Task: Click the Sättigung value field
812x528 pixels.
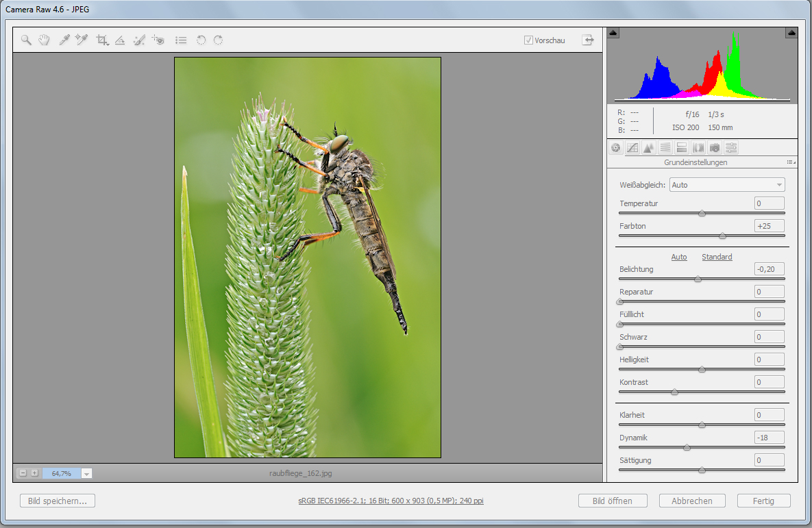Action: (769, 460)
